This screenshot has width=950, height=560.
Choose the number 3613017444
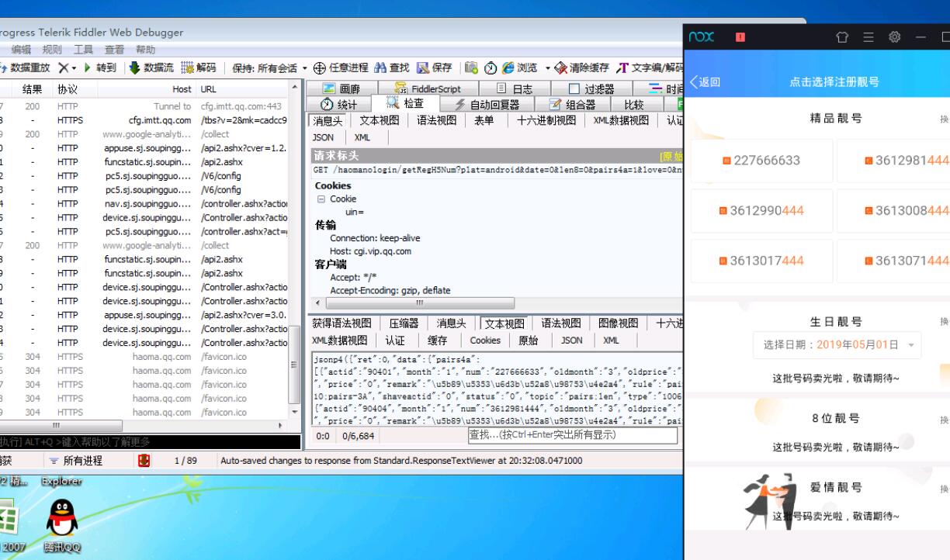click(x=761, y=261)
